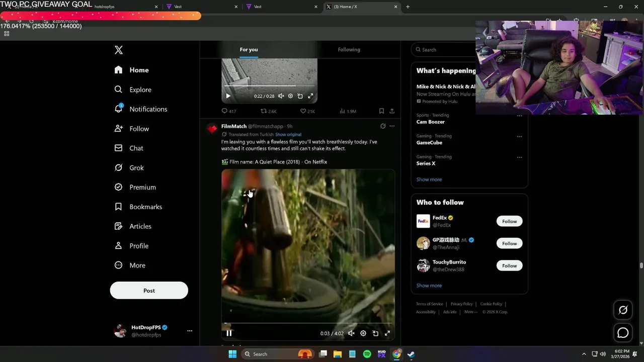The height and width of the screenshot is (362, 644).
Task: Share the post with 21K likes
Action: pos(392,111)
